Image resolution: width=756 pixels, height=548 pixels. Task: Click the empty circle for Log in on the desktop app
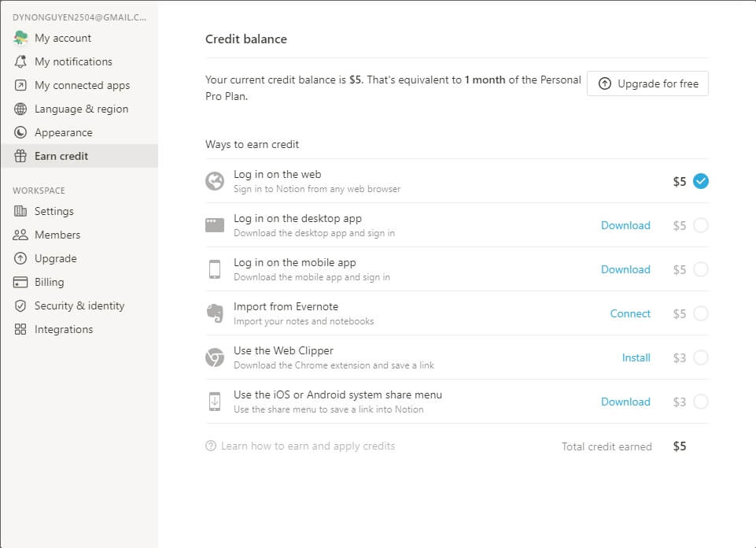coord(701,225)
